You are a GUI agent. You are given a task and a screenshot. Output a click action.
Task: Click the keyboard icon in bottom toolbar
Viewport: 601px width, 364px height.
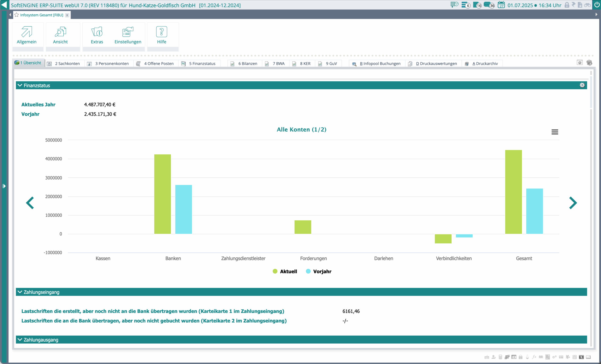point(487,357)
